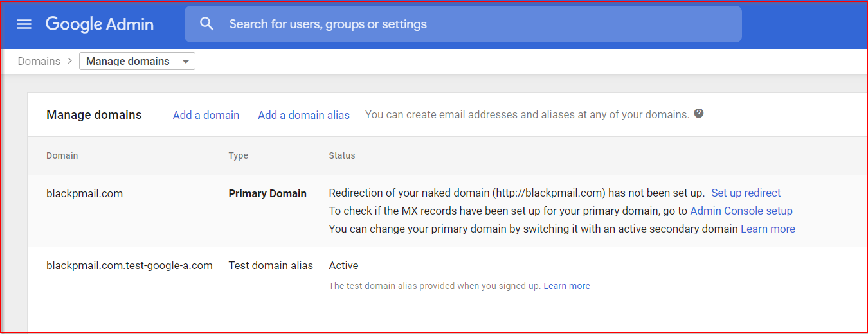This screenshot has height=334, width=868.
Task: Open Learn more about test domain alias
Action: coord(566,286)
